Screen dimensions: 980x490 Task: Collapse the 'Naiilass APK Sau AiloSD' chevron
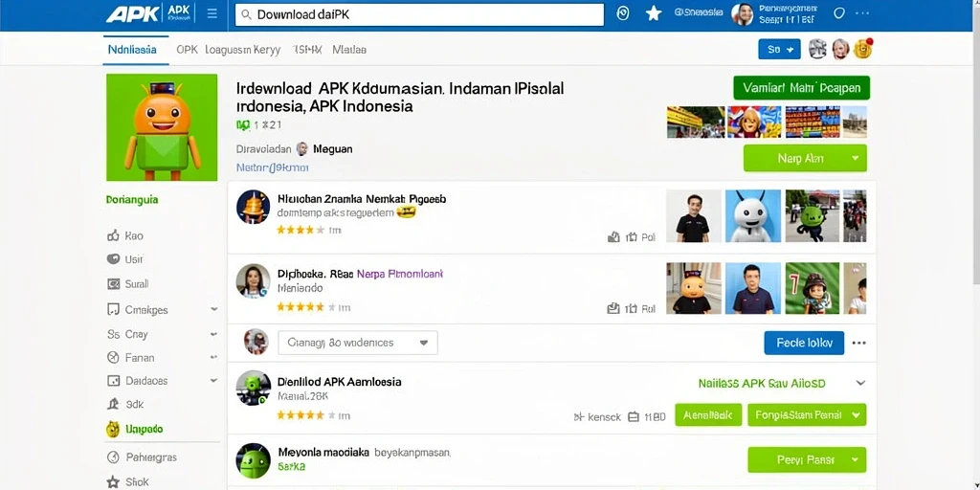coord(860,383)
